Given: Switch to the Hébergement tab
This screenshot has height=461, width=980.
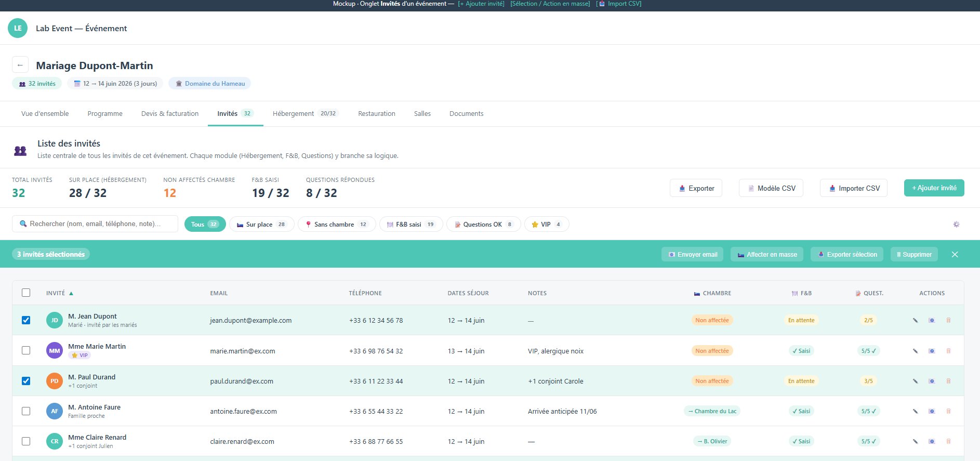Looking at the screenshot, I should (305, 113).
